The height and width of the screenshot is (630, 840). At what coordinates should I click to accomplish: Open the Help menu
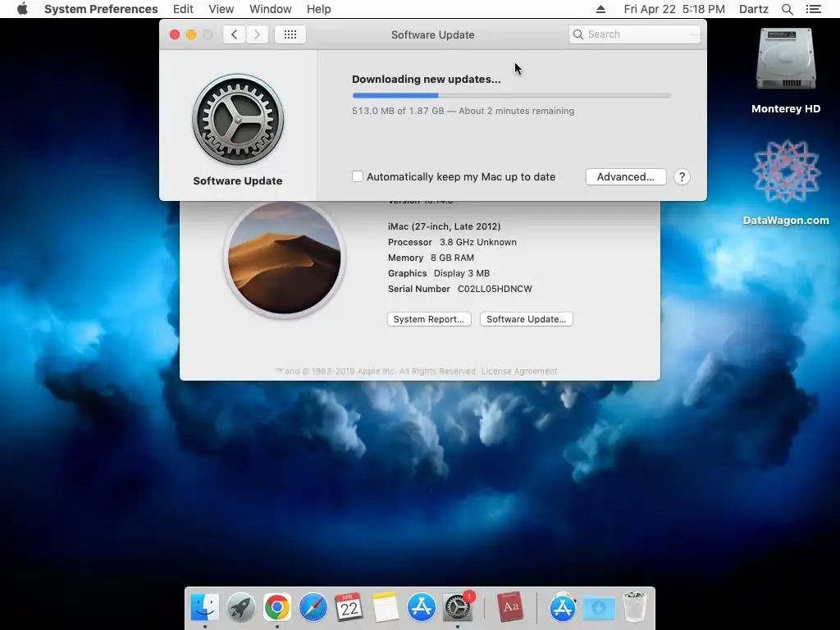[x=319, y=9]
